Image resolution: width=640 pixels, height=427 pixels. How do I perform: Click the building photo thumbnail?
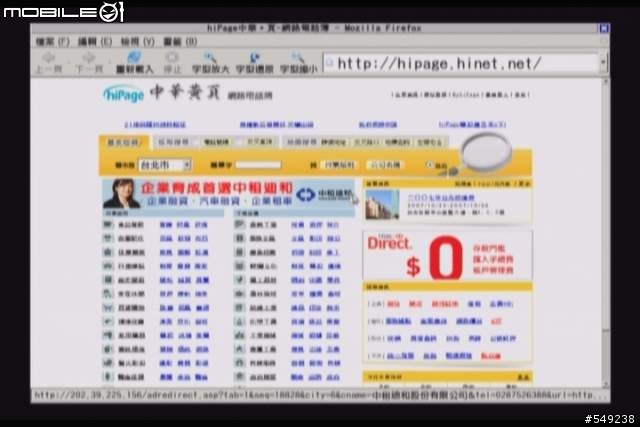pyautogui.click(x=382, y=205)
